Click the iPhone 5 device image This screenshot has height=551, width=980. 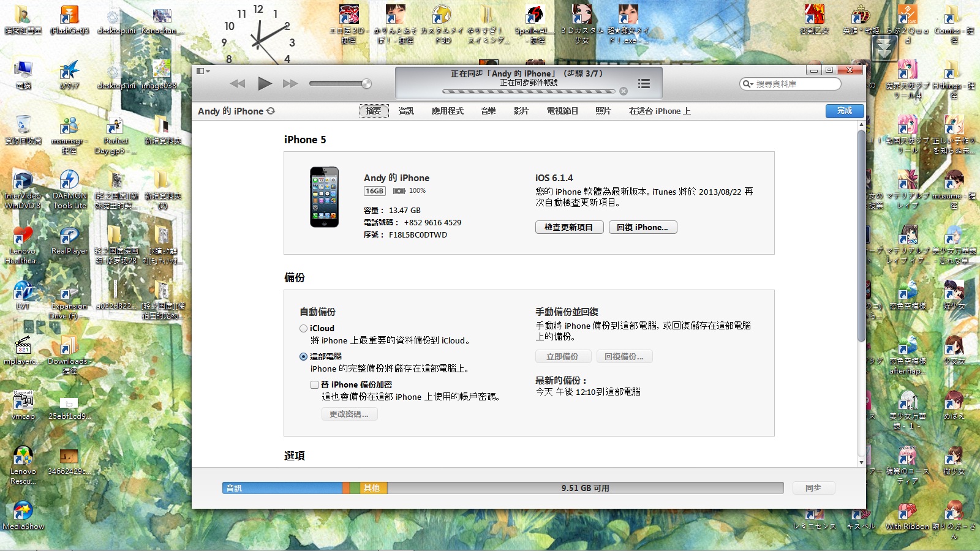pos(324,197)
